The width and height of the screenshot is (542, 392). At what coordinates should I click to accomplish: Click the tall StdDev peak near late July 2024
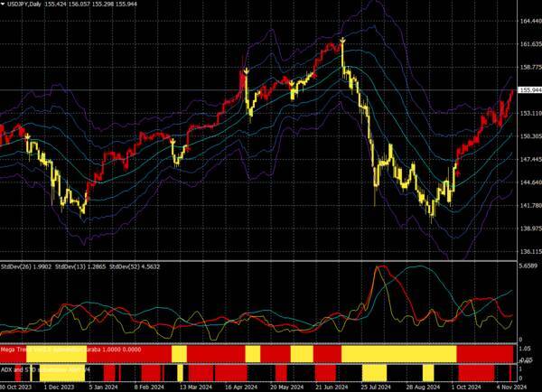click(x=378, y=267)
